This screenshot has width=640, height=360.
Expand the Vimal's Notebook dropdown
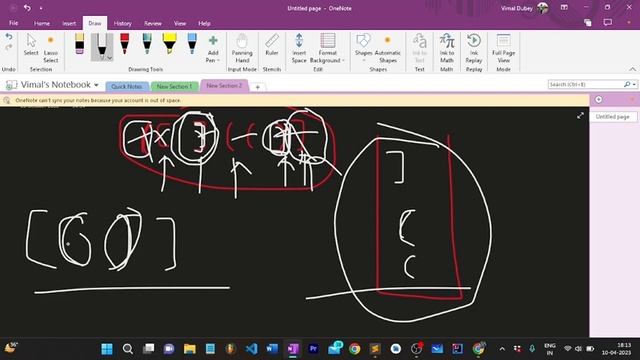[x=96, y=85]
